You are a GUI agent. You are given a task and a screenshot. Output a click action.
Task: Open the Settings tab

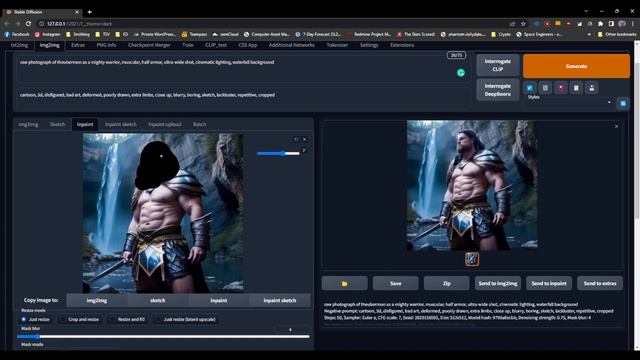coord(369,45)
